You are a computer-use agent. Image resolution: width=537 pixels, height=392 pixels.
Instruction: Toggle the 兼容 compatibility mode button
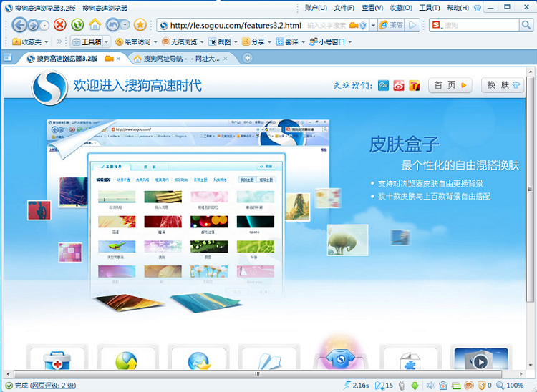coord(392,25)
